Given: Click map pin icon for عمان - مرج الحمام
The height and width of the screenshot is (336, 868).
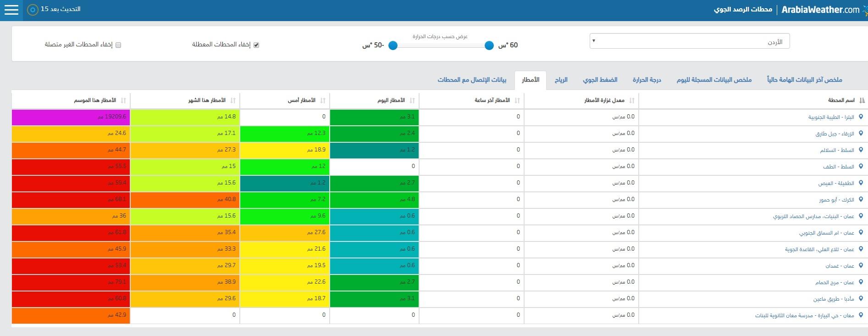Looking at the screenshot, I should (861, 282).
